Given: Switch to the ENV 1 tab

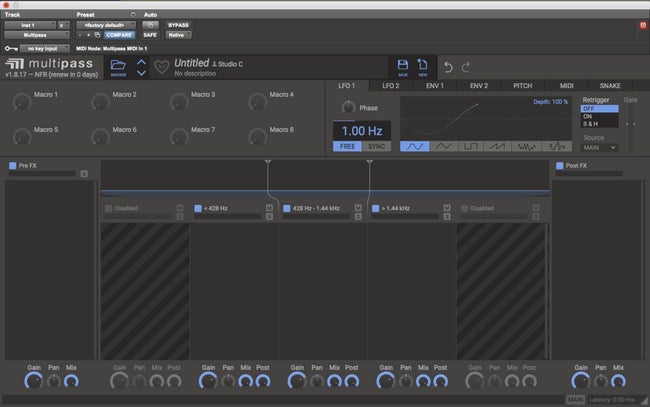Looking at the screenshot, I should click(x=435, y=86).
